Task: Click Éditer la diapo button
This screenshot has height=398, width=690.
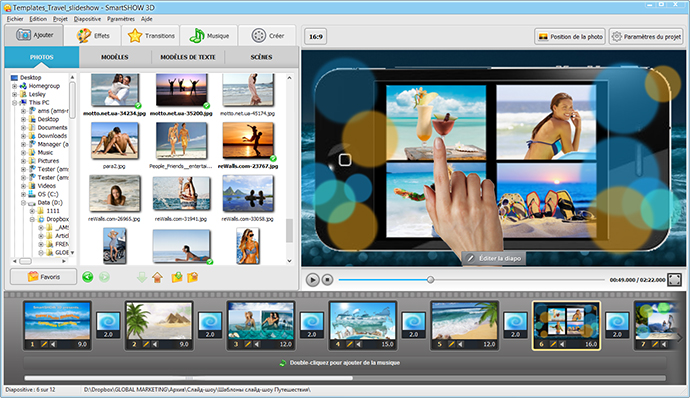Action: pyautogui.click(x=494, y=258)
